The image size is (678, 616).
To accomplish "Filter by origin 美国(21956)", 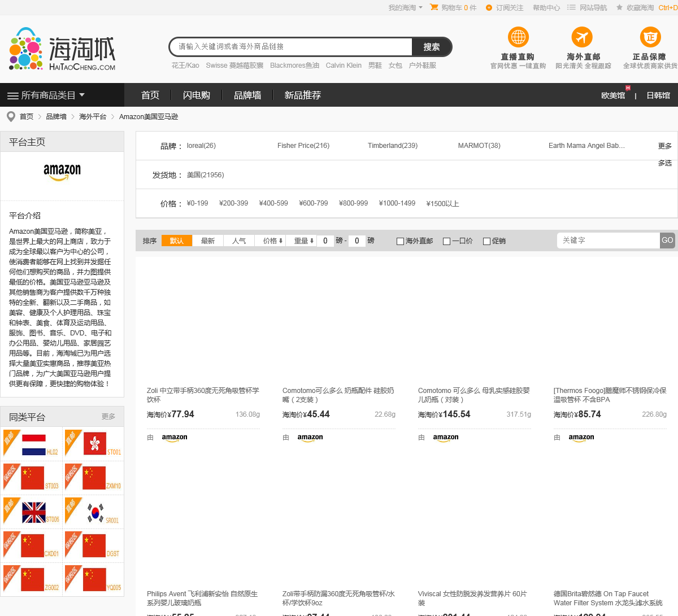I will 206,175.
